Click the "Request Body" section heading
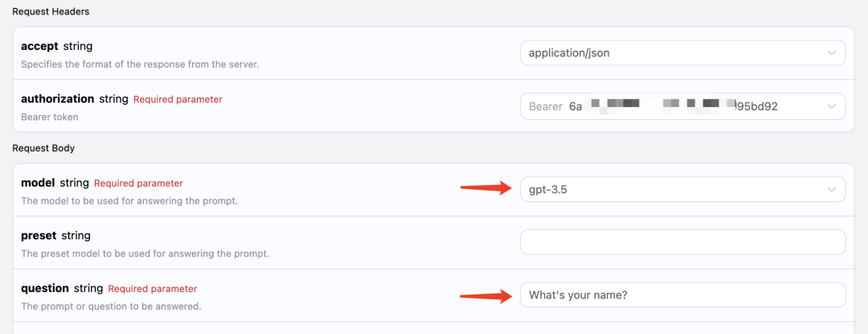 click(x=43, y=148)
